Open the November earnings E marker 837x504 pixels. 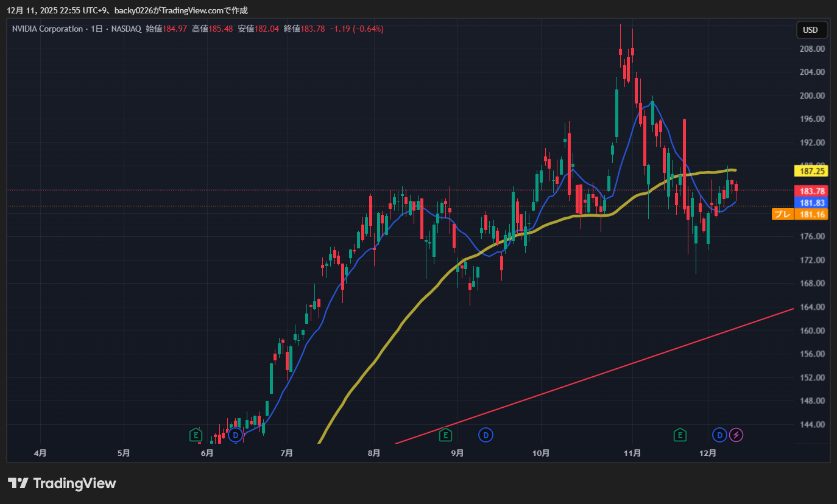point(680,435)
